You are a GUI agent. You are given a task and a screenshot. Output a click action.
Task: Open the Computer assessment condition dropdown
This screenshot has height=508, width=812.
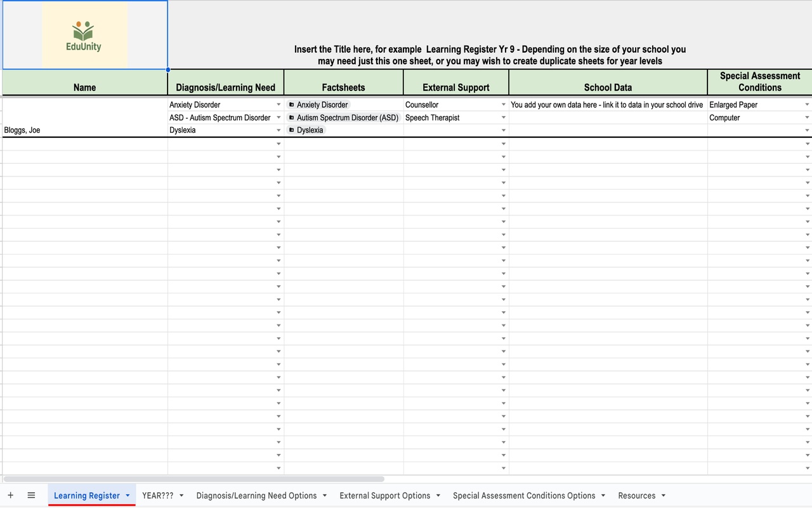click(x=807, y=117)
